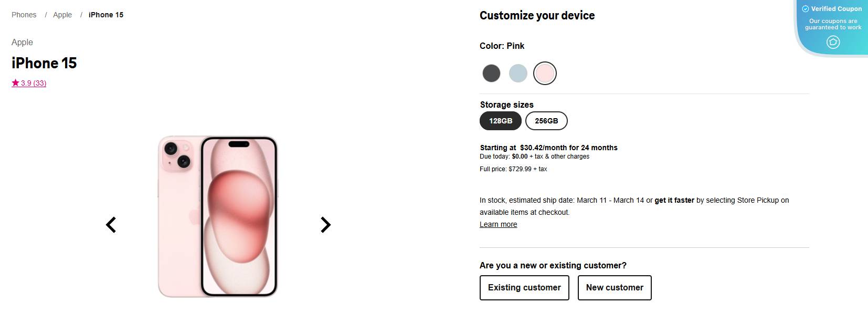Click the Verified Coupon badge
This screenshot has width=868, height=313.
click(834, 9)
